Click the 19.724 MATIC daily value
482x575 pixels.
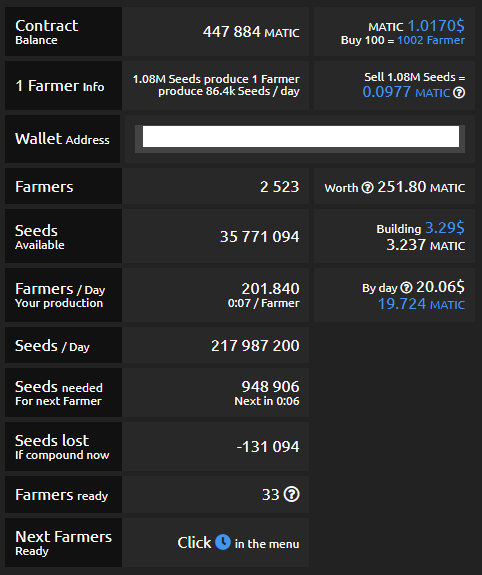(x=421, y=304)
